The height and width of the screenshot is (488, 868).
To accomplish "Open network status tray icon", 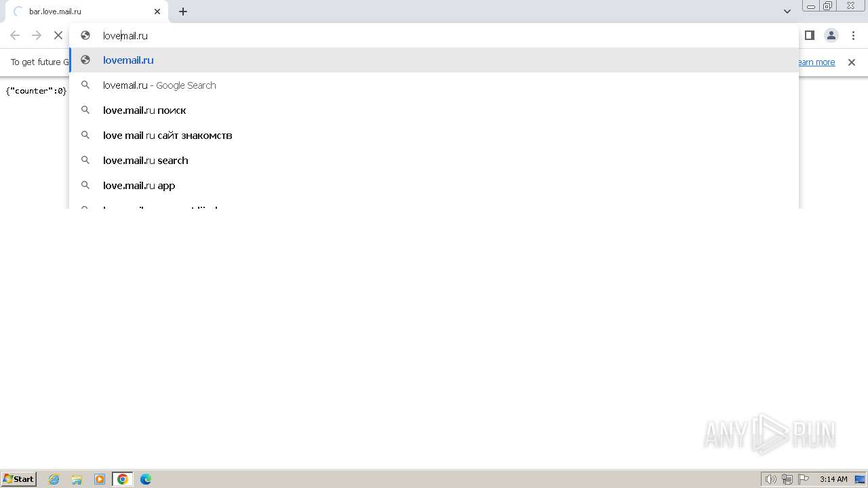I will [787, 479].
